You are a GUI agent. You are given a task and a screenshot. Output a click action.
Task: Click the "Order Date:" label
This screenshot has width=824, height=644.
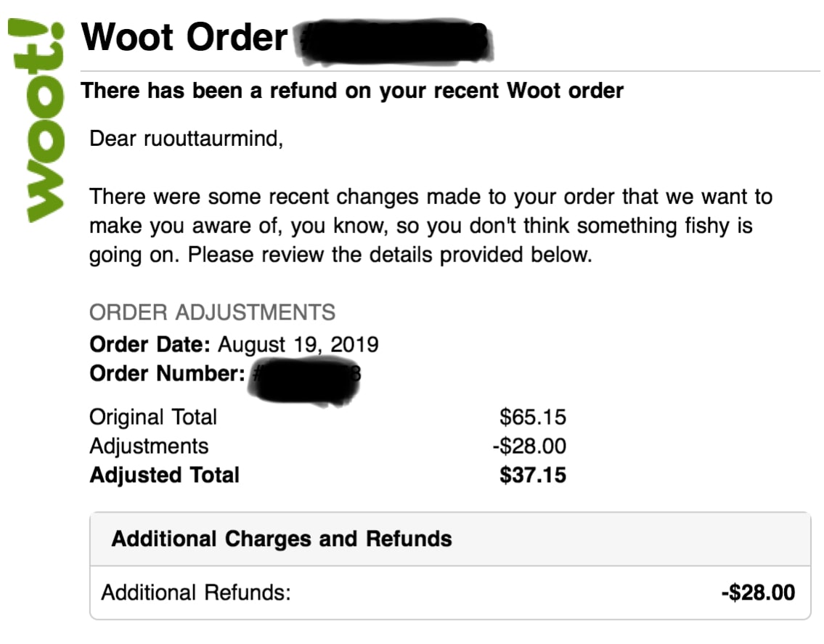150,344
